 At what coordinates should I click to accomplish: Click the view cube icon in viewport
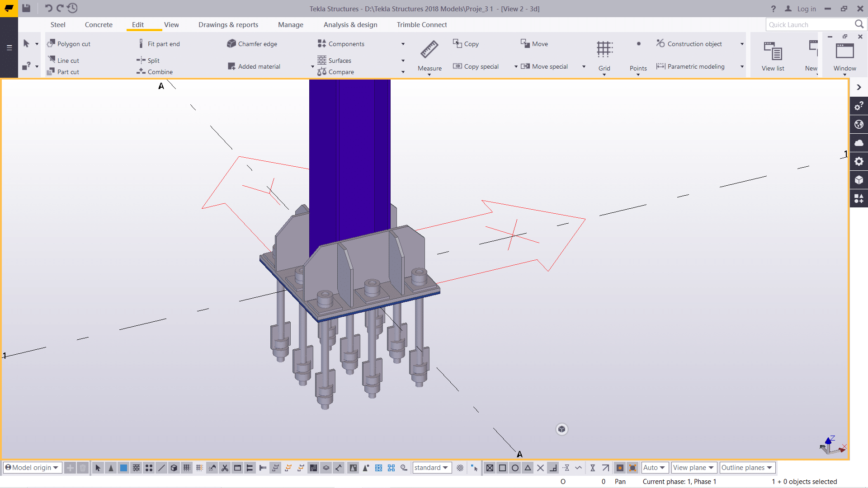click(x=561, y=429)
